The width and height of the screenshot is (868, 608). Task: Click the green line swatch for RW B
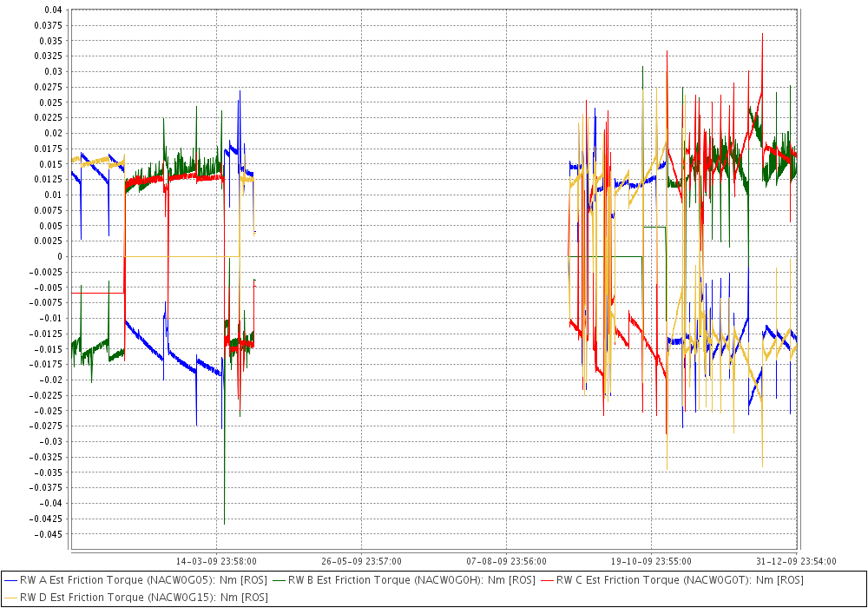coord(279,580)
